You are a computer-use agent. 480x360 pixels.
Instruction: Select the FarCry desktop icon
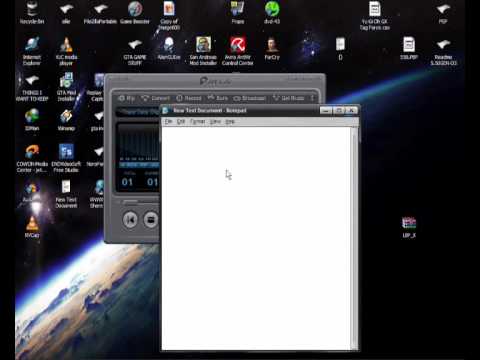[272, 49]
